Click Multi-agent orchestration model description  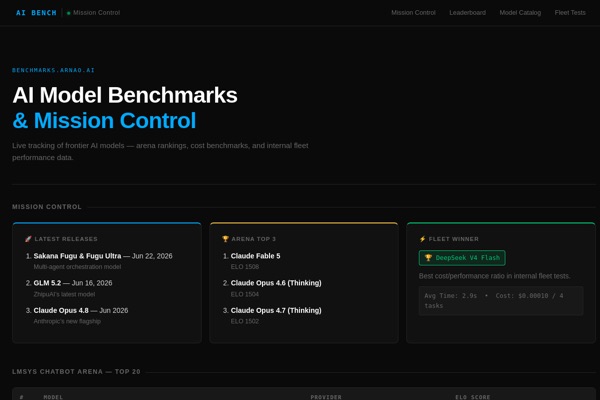click(x=77, y=267)
